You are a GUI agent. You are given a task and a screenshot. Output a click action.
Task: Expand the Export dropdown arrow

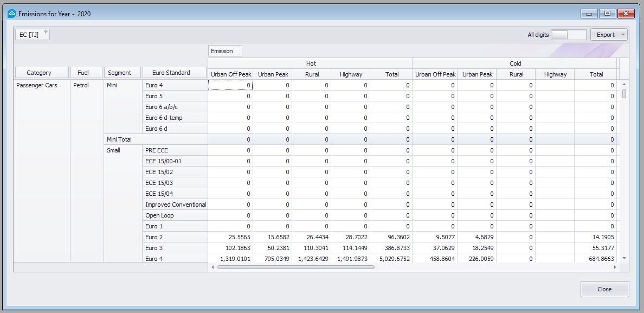tap(624, 34)
